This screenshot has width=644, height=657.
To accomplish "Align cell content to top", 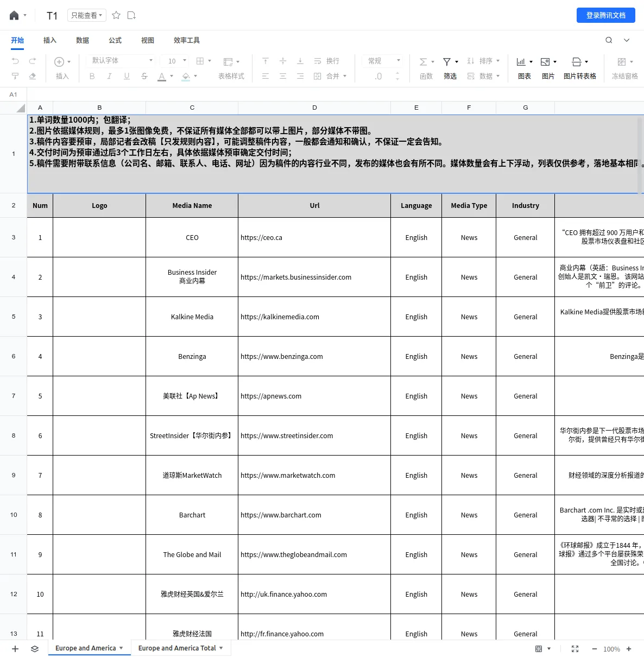I will click(x=266, y=61).
